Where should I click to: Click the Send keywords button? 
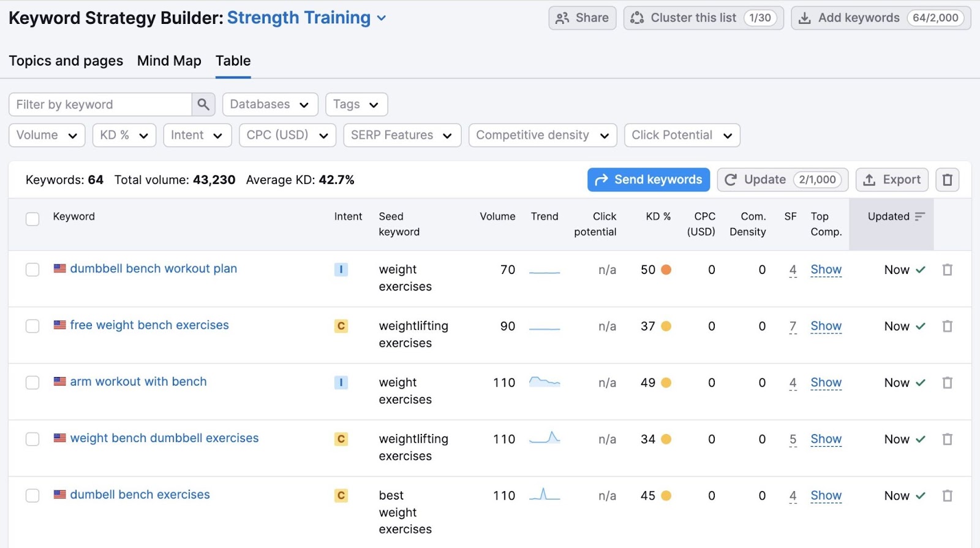click(649, 180)
